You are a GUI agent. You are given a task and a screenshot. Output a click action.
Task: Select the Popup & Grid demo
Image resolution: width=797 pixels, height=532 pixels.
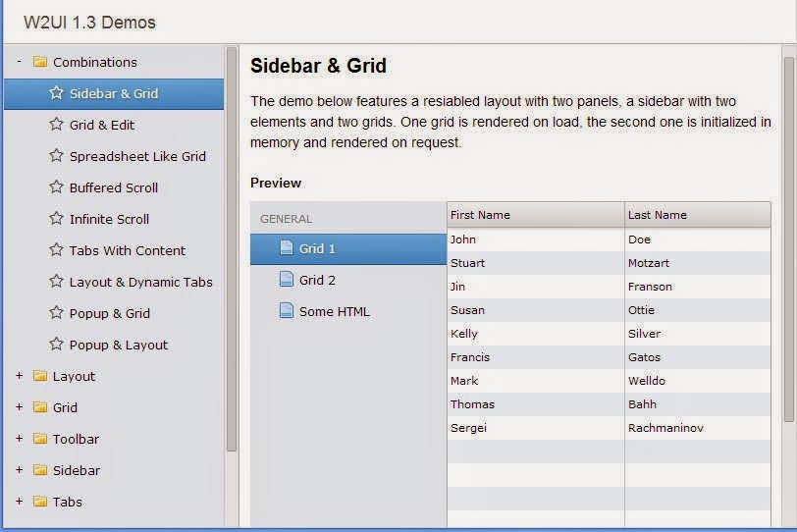[x=114, y=313]
